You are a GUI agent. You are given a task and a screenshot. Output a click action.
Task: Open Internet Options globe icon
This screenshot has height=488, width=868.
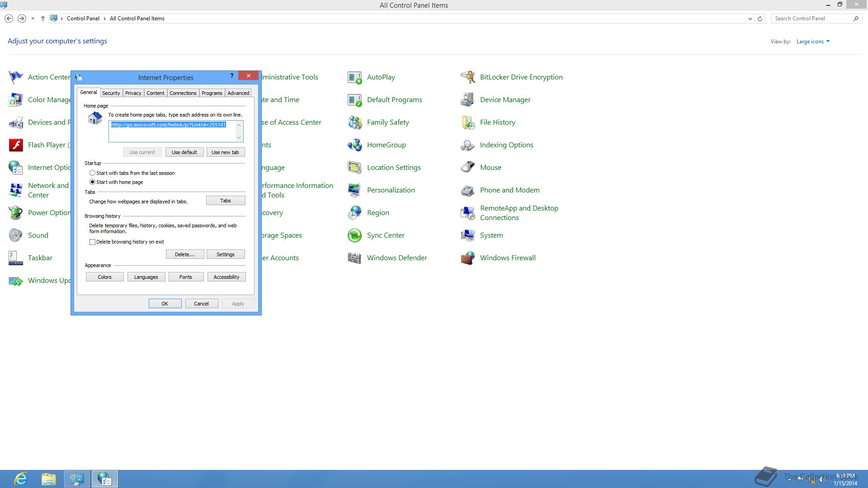[x=16, y=168]
